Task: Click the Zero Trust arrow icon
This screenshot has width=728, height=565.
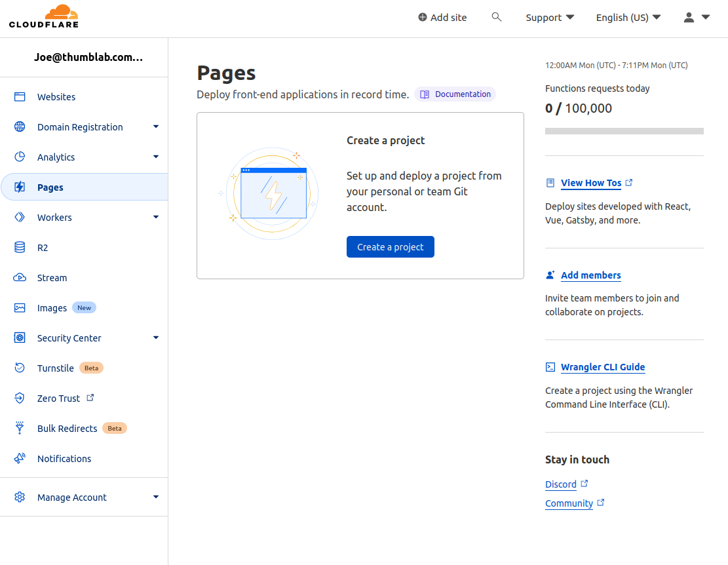Action: tap(20, 398)
